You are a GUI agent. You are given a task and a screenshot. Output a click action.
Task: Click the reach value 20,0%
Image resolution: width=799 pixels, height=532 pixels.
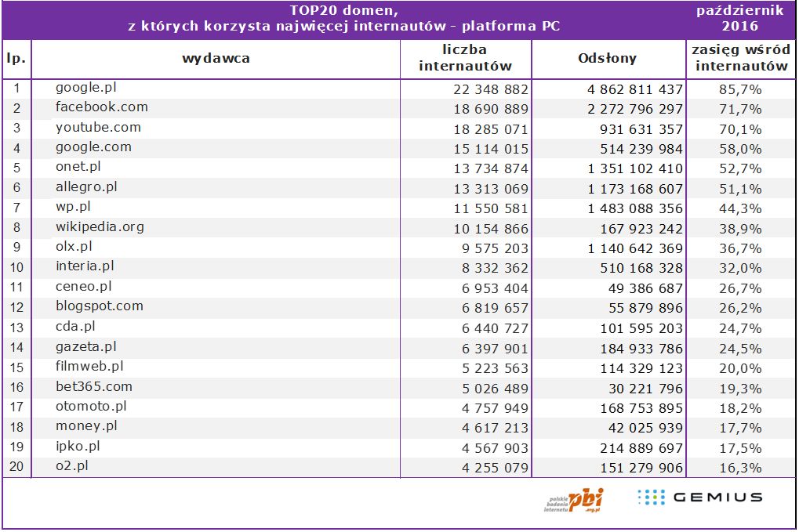click(740, 368)
